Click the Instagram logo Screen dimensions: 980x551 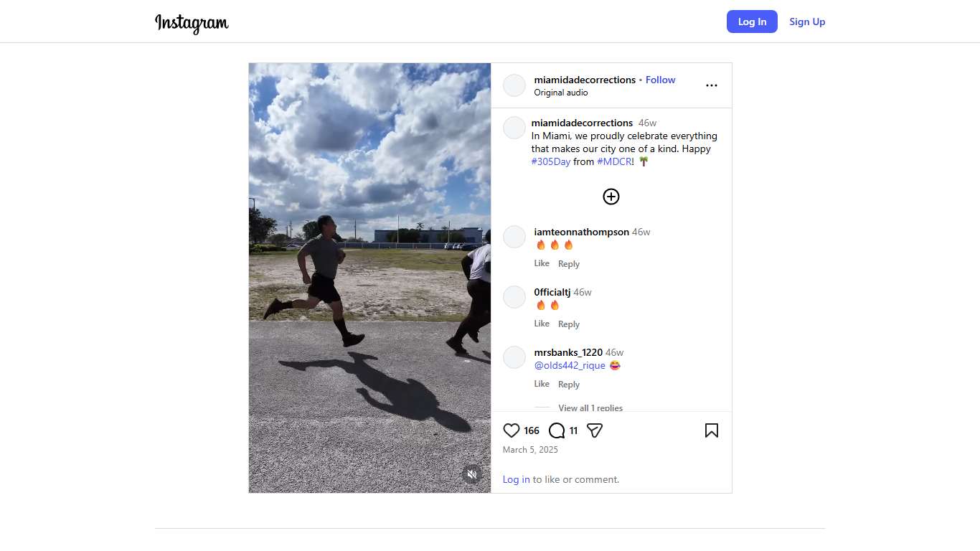[x=192, y=22]
